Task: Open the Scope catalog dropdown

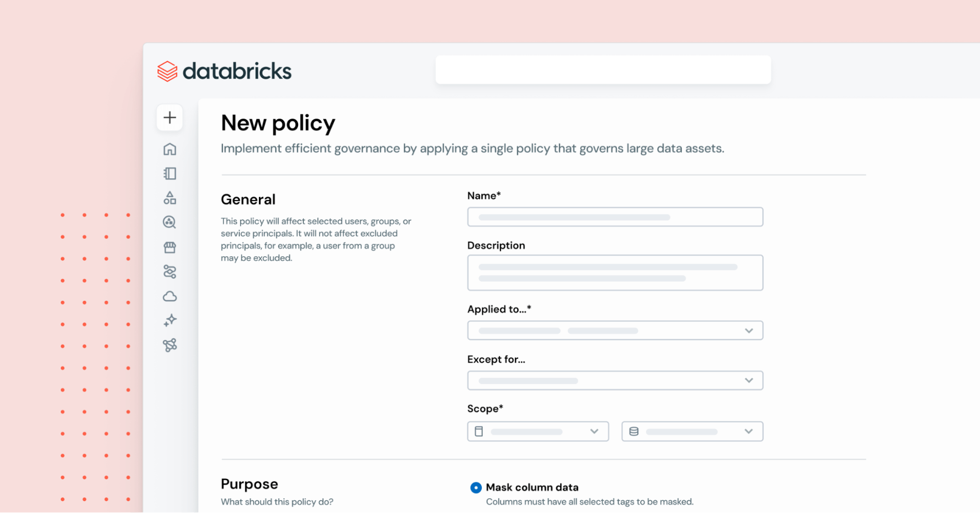Action: click(x=538, y=432)
